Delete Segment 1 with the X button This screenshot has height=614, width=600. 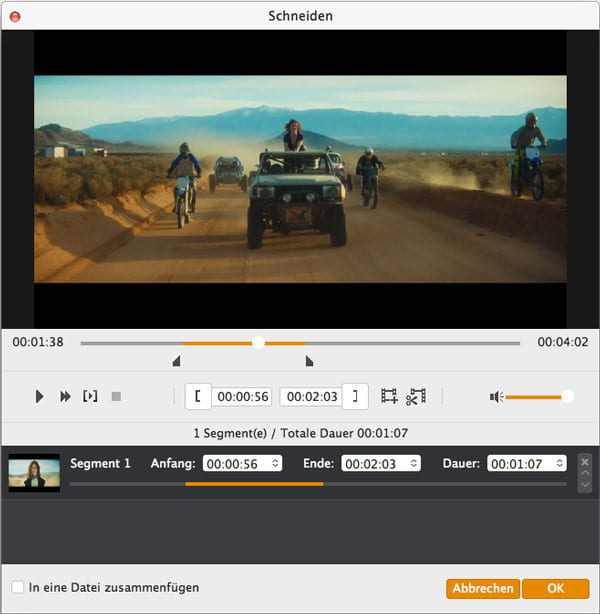click(x=585, y=462)
